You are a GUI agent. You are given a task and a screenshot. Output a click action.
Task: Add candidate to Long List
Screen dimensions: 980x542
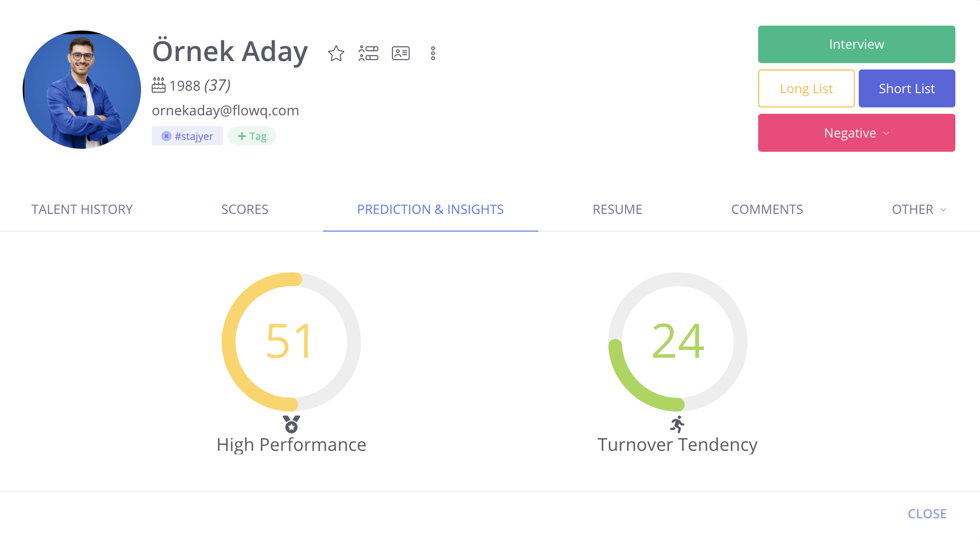click(806, 89)
